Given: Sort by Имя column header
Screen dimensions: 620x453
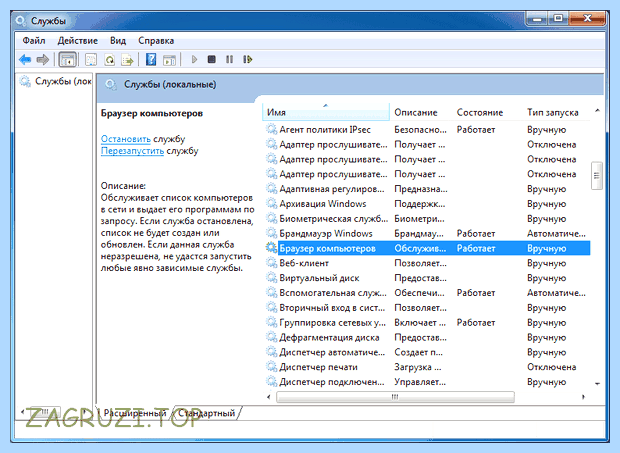Looking at the screenshot, I should point(326,112).
